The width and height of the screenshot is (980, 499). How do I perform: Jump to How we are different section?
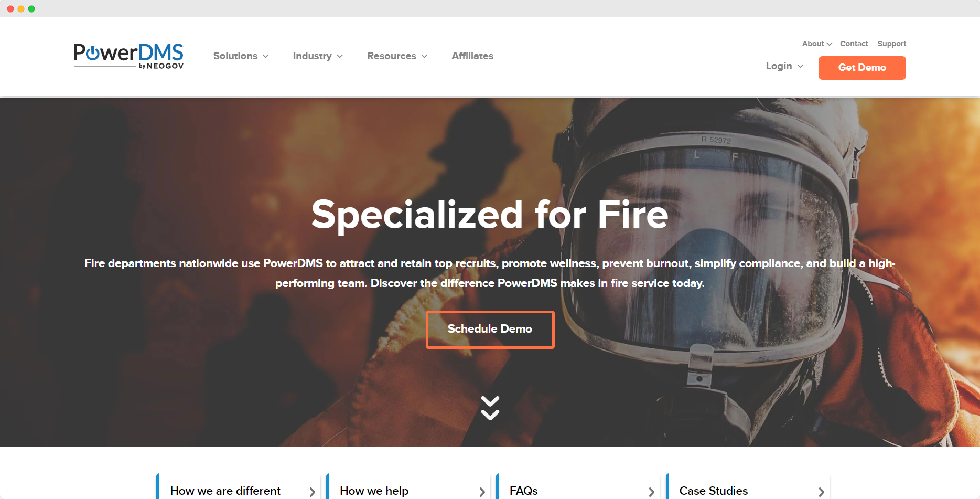pyautogui.click(x=225, y=491)
